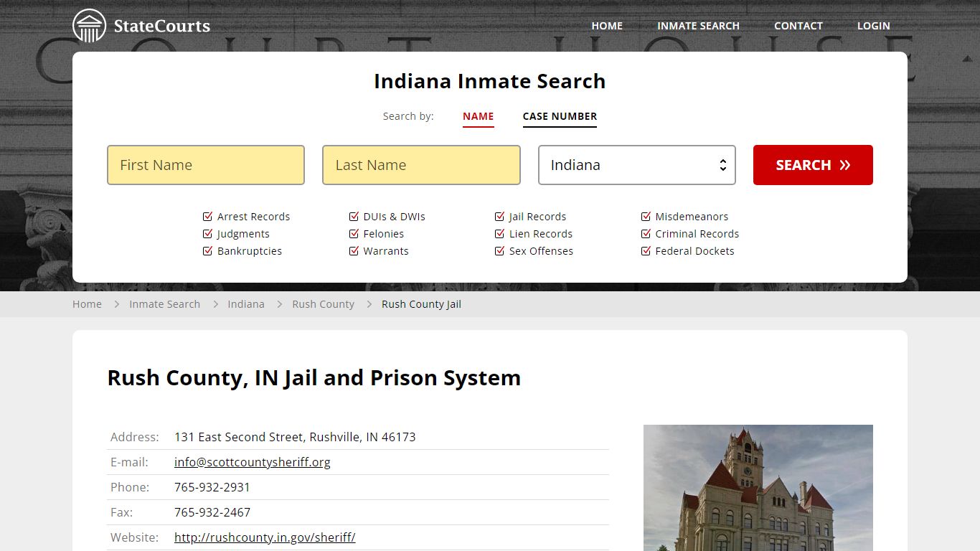Open the Home menu item
Image resolution: width=980 pixels, height=551 pixels.
[x=607, y=26]
